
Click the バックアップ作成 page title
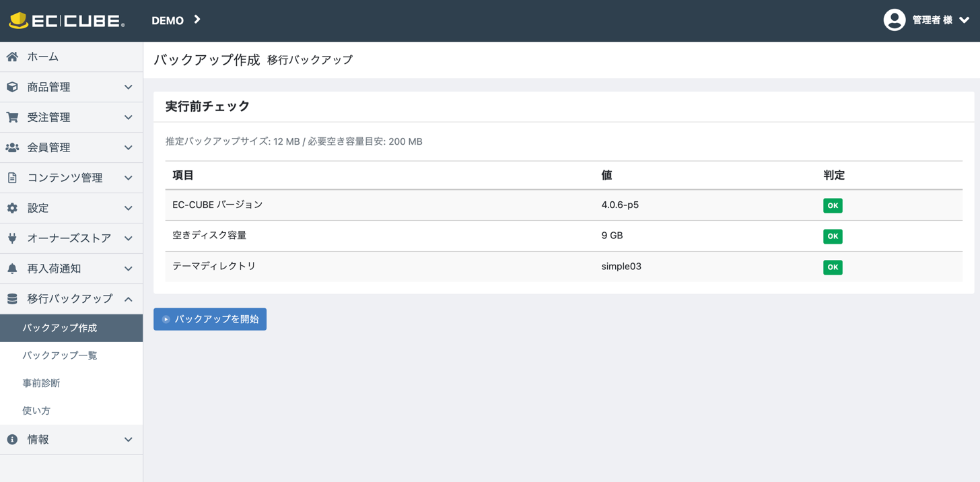tap(207, 60)
